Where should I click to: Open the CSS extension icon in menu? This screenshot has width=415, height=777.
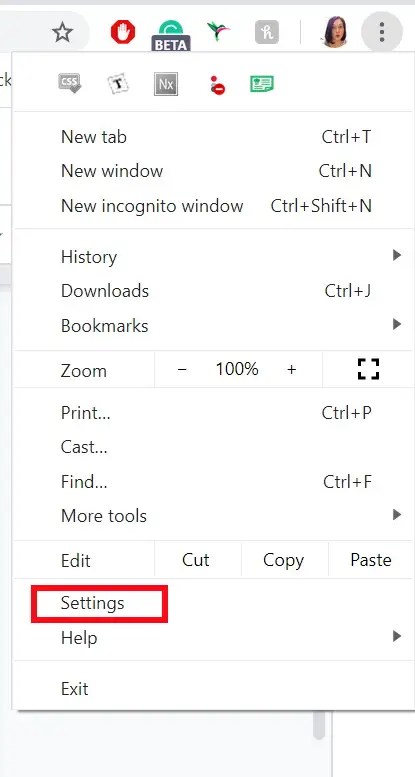[69, 83]
